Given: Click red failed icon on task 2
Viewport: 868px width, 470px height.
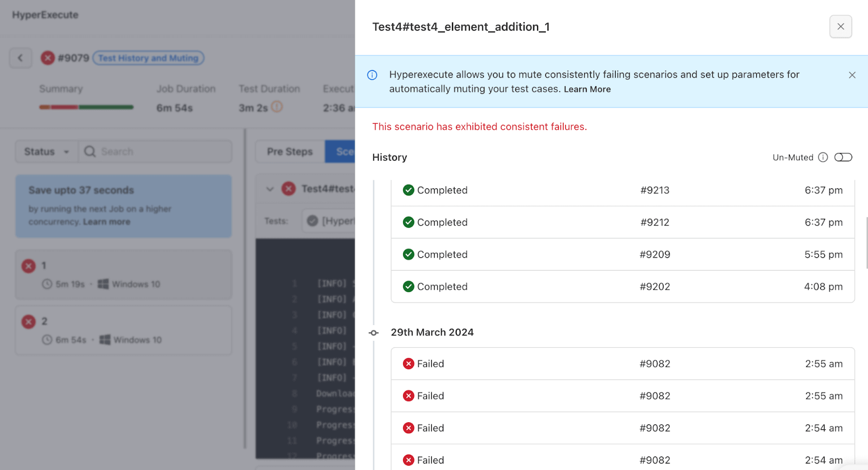Looking at the screenshot, I should [x=28, y=322].
